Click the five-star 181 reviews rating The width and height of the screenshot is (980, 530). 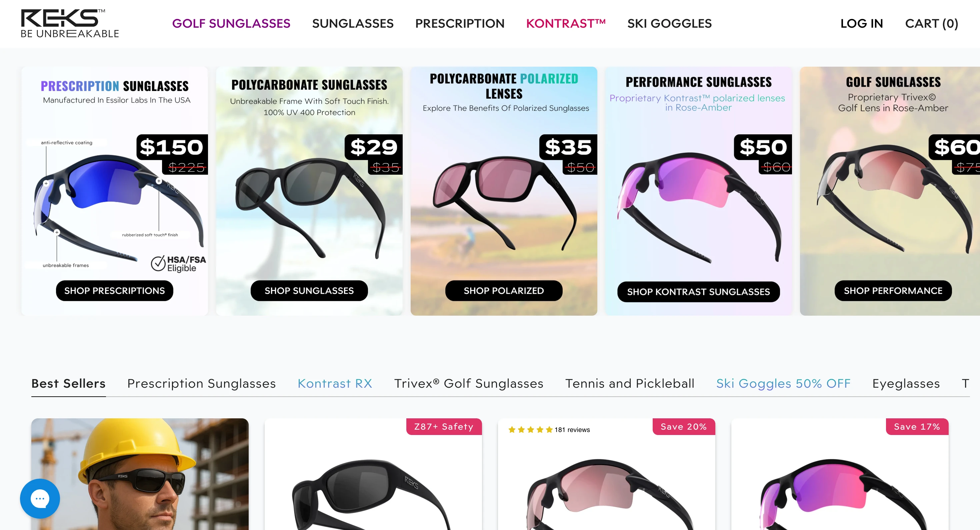click(x=549, y=430)
